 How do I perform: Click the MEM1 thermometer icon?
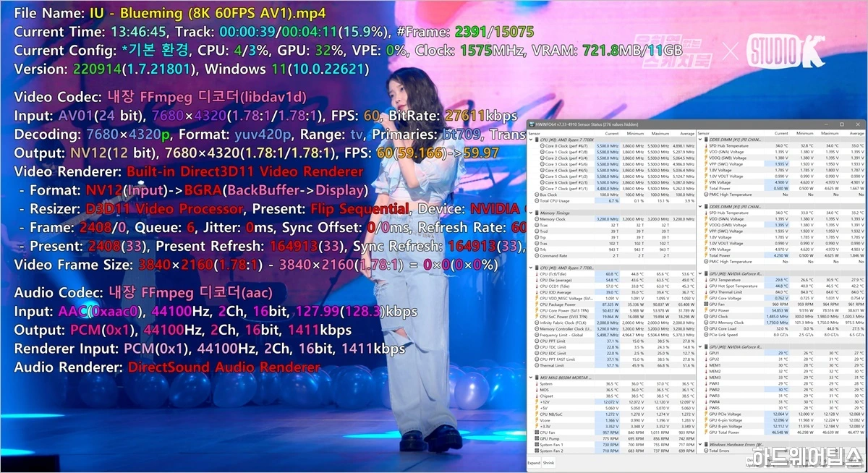pos(705,365)
